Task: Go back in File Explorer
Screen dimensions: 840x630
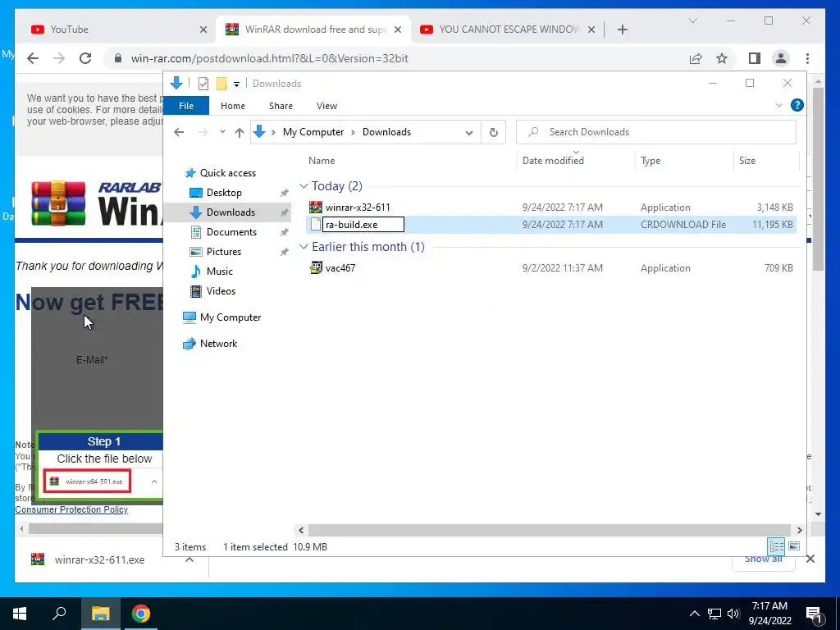Action: (x=179, y=132)
